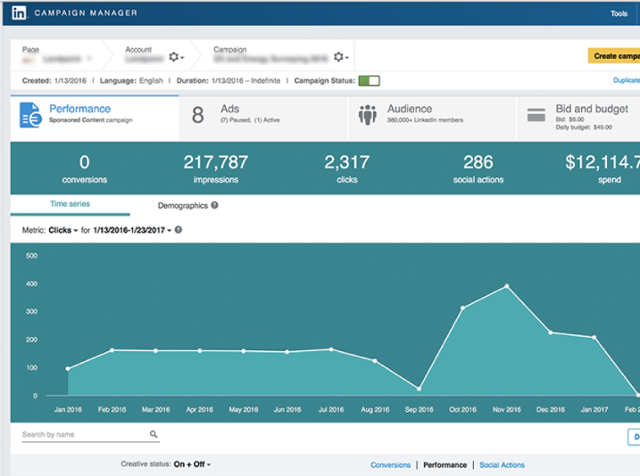640x476 pixels.
Task: Select the Performance view link
Action: pyautogui.click(x=445, y=465)
